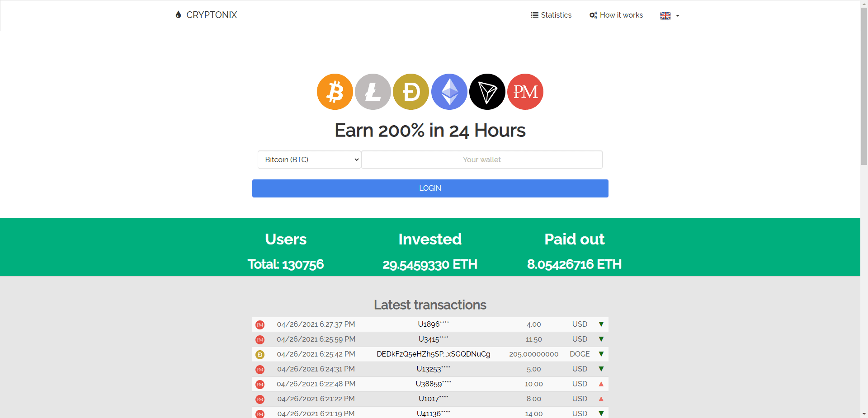Select the Ethereum currency icon
Image resolution: width=868 pixels, height=418 pixels.
pyautogui.click(x=449, y=92)
